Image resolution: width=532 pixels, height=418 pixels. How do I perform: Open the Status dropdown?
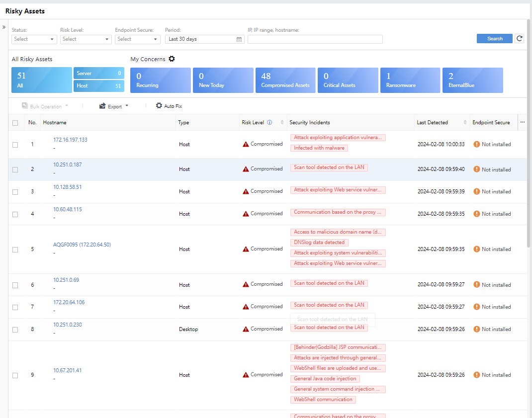pos(34,39)
